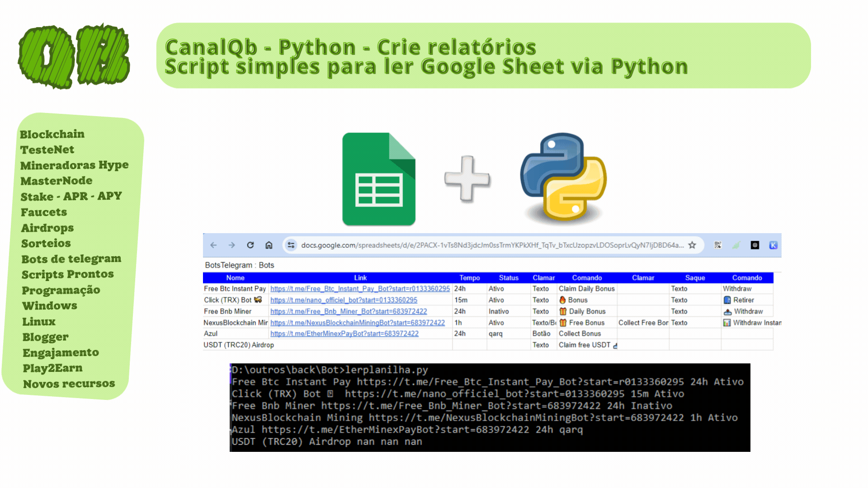The image size is (868, 488).
Task: Select the Claim Daily Bonus cell
Action: [587, 289]
